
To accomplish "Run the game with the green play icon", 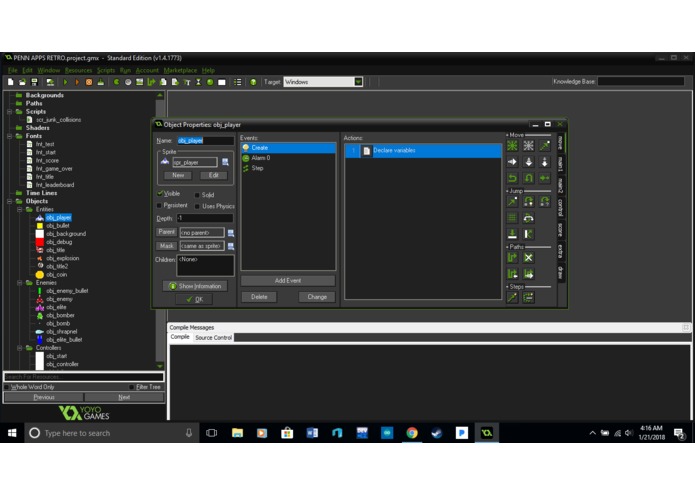I will coord(66,82).
